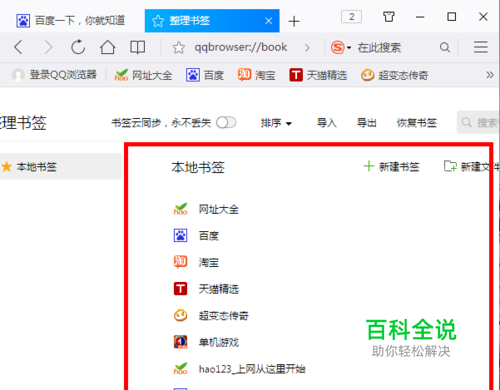Click the Tmall T icon in bookmark list
The image size is (500, 390).
tap(180, 289)
